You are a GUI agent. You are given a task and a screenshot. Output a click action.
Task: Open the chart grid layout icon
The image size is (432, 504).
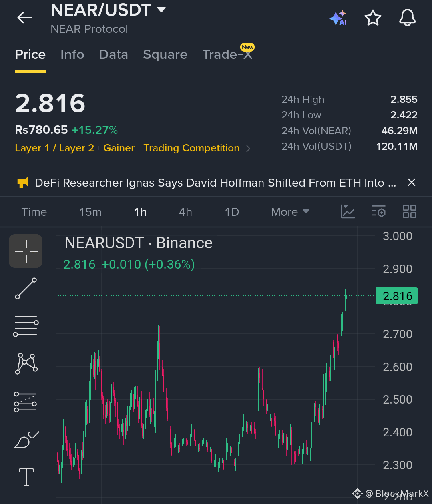409,211
